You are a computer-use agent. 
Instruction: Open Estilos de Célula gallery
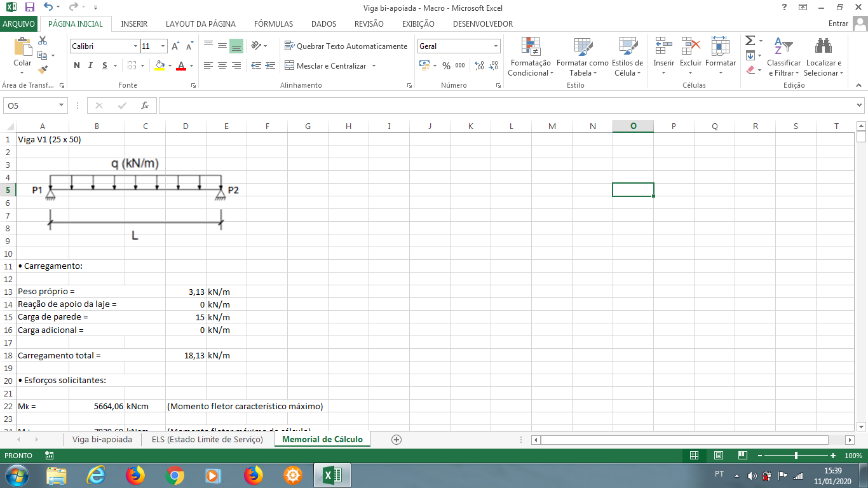628,57
